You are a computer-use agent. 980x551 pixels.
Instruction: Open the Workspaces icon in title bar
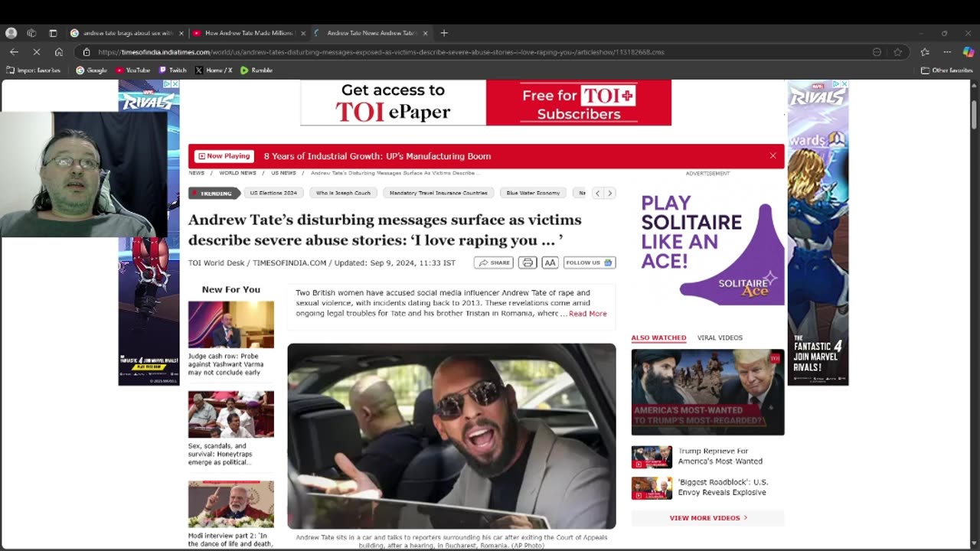[31, 33]
